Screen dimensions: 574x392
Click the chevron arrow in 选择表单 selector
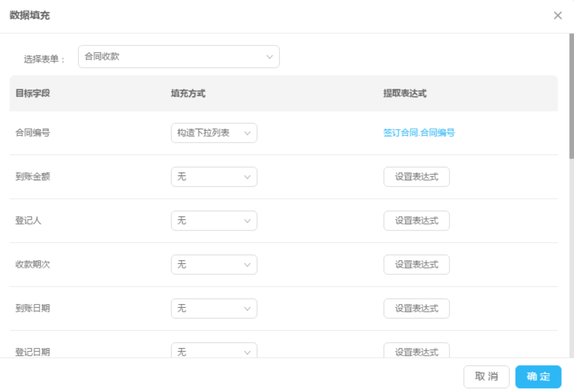[x=269, y=57]
